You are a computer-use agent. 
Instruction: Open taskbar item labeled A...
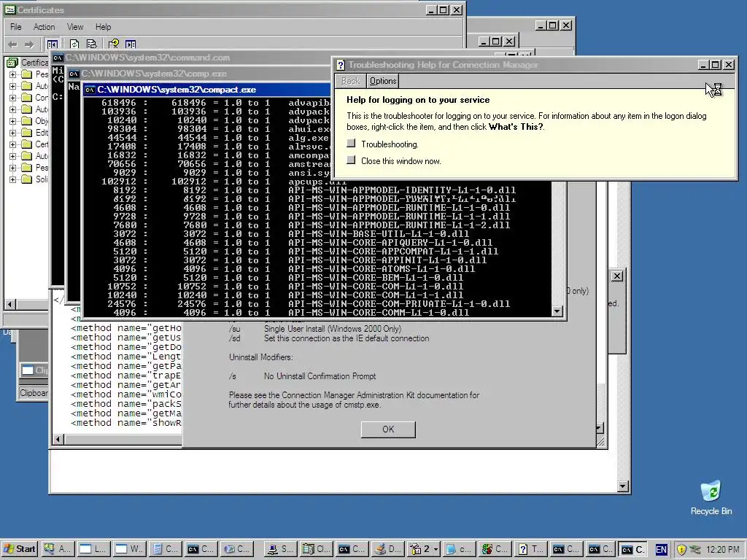click(58, 549)
